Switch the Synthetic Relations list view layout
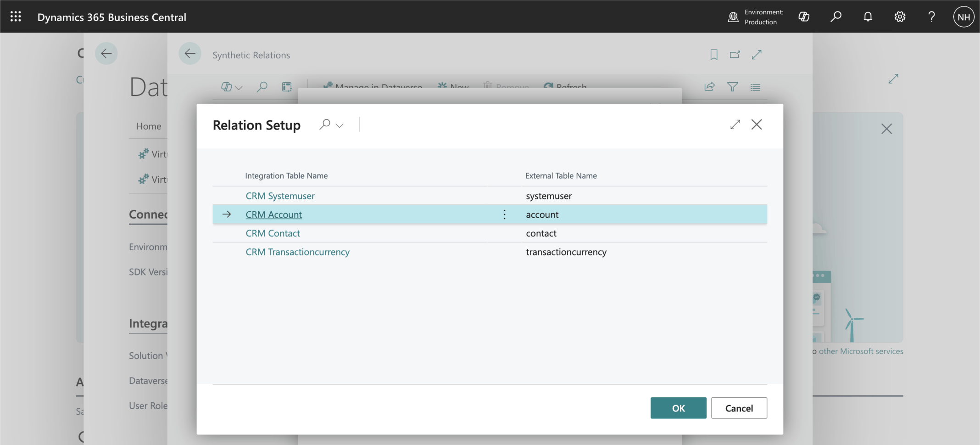980x445 pixels. click(x=755, y=87)
